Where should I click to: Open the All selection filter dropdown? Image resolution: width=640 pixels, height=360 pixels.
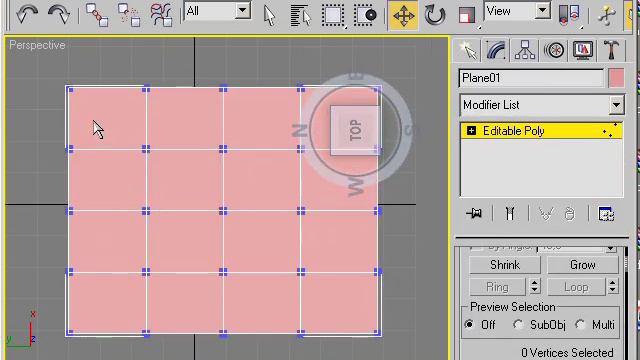(x=218, y=11)
